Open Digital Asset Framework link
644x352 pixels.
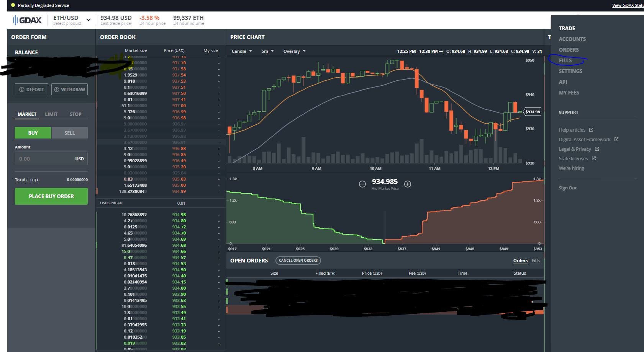pos(585,140)
